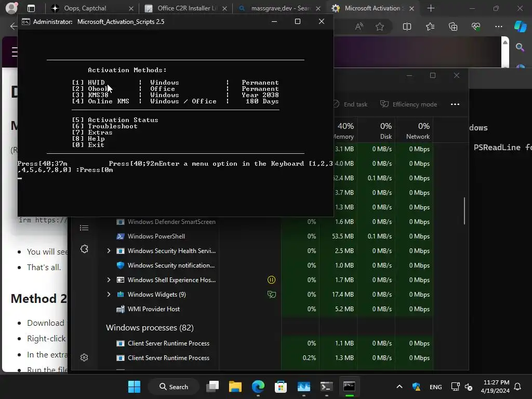Click webpage scrollbar up arrow
This screenshot has height=399, width=532.
(505, 43)
